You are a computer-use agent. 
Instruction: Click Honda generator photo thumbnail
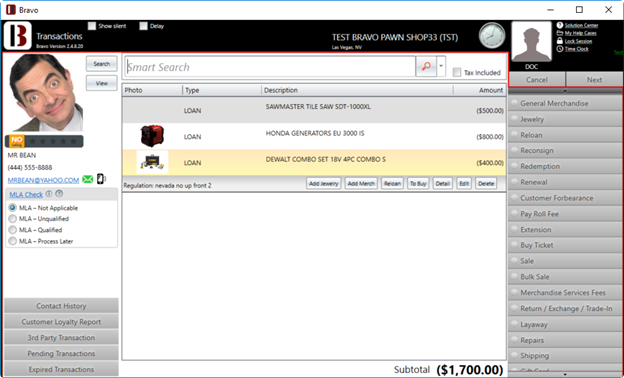(x=152, y=136)
